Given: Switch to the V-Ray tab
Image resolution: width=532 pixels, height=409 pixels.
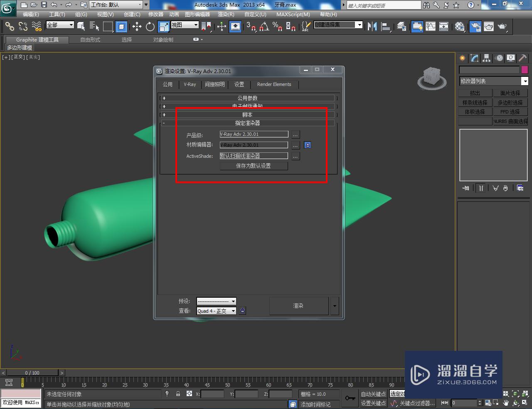Looking at the screenshot, I should click(x=190, y=84).
